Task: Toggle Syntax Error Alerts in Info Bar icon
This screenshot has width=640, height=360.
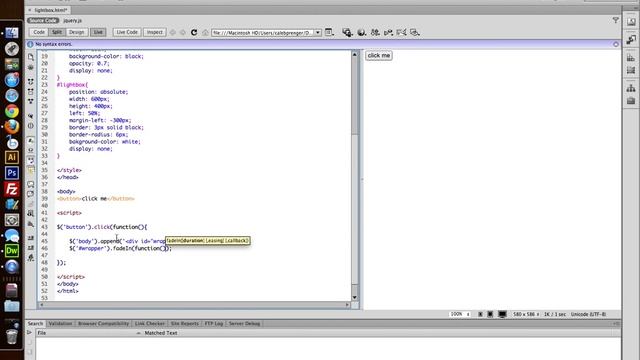Action: point(31,170)
